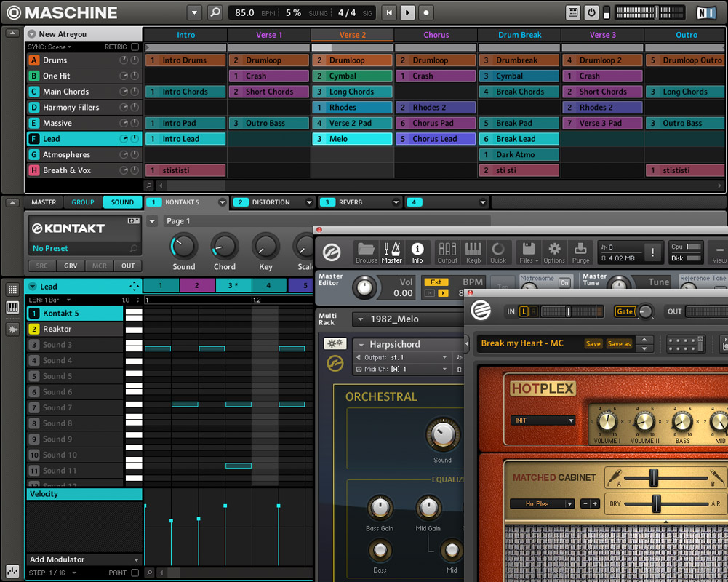Toggle the Guitar Rig Gate button

click(625, 311)
